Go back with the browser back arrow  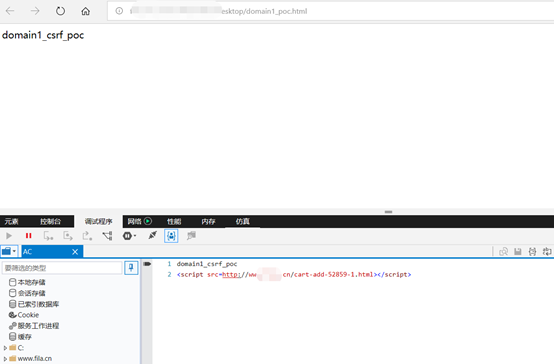pyautogui.click(x=10, y=11)
